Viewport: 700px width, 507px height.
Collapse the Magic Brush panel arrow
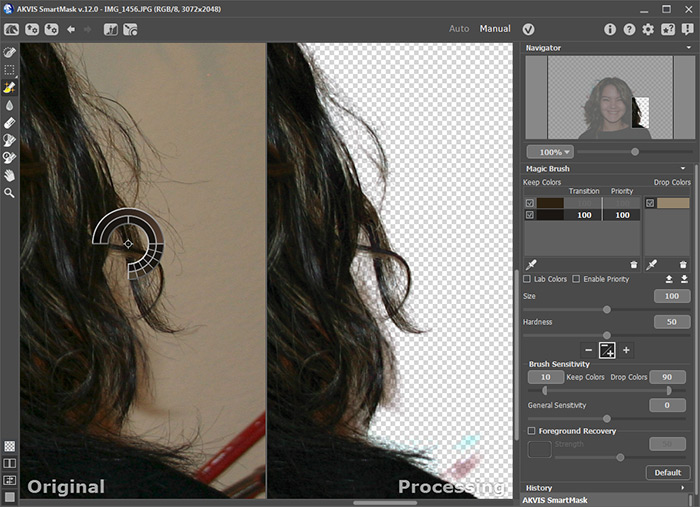[x=683, y=169]
